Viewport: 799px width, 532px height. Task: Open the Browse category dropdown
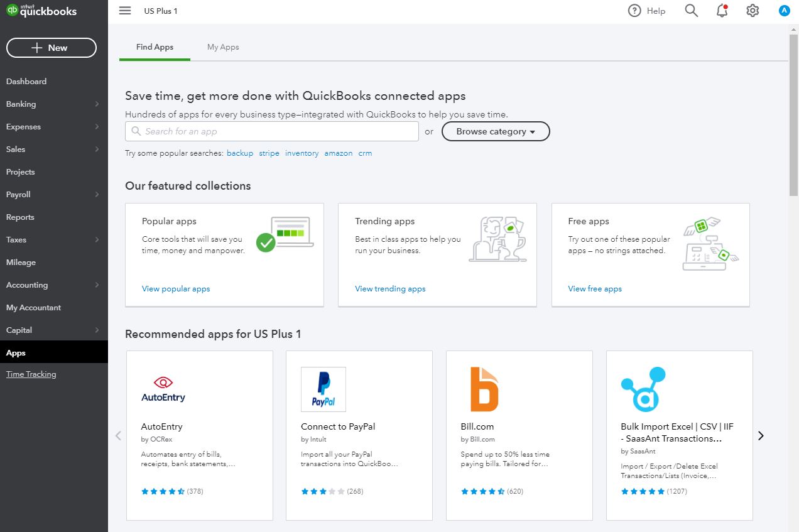pyautogui.click(x=496, y=131)
